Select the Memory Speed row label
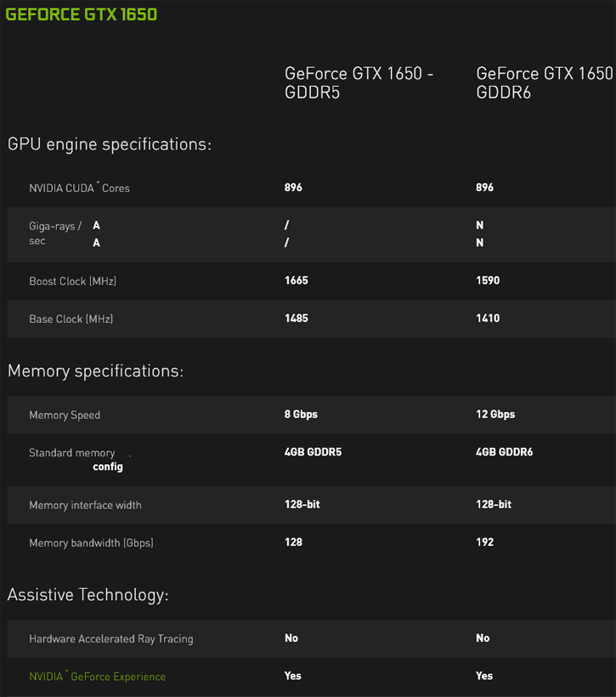 coord(65,415)
